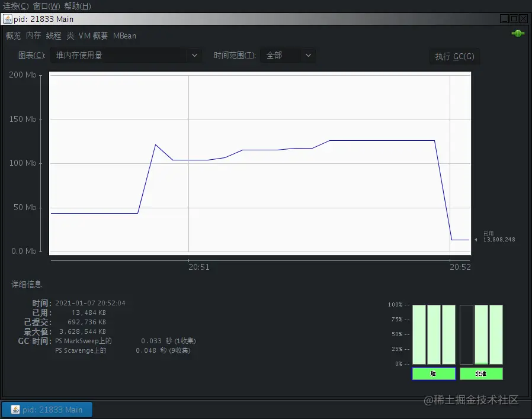This screenshot has width=532, height=419.
Task: Click the 已用 13,808,248 chart value label
Action: (x=499, y=237)
